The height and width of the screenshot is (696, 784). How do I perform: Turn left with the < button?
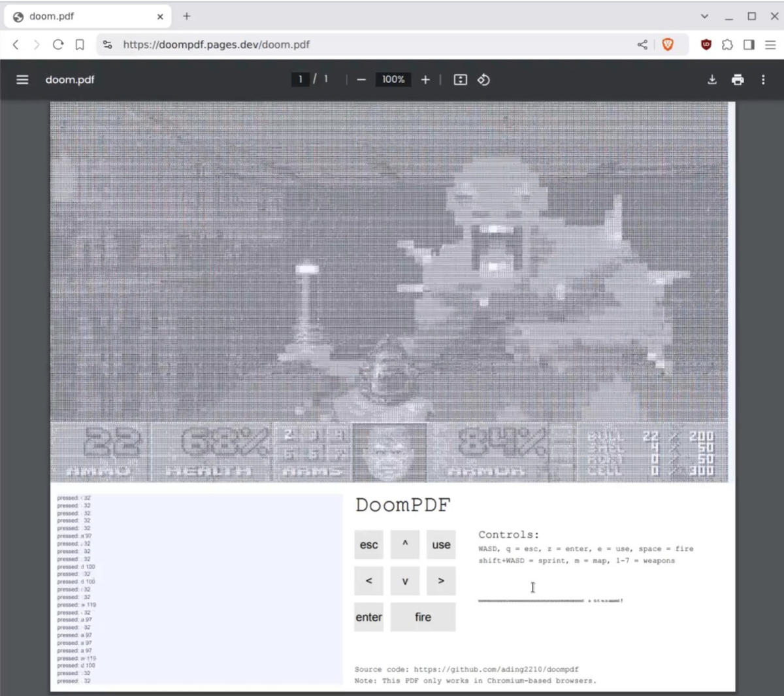tap(368, 581)
